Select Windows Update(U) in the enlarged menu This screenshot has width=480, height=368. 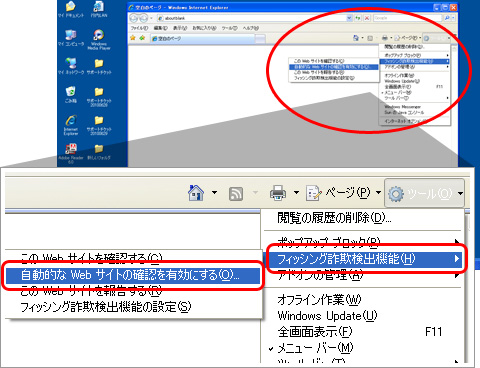pyautogui.click(x=363, y=315)
